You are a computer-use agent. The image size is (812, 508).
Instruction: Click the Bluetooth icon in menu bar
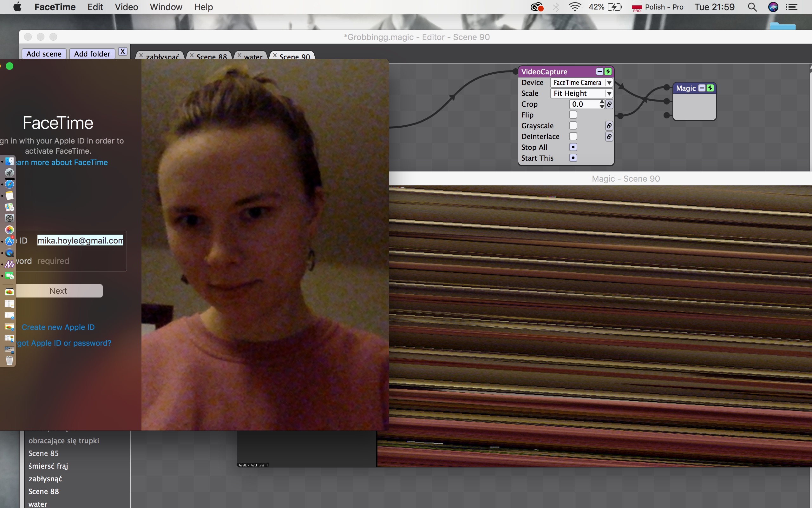[556, 7]
